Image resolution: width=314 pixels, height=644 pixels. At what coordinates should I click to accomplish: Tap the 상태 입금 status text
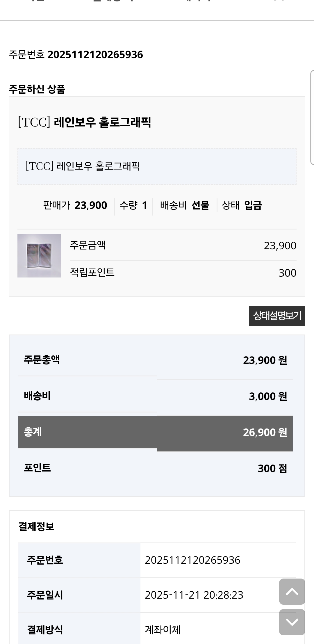(x=242, y=205)
